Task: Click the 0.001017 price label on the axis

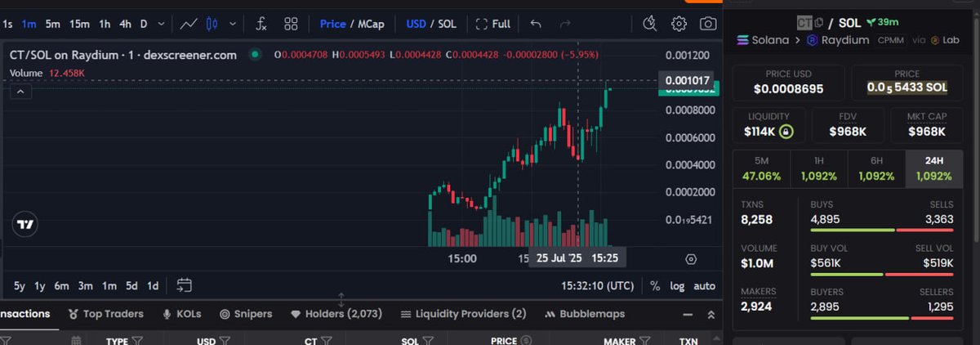Action: point(687,80)
